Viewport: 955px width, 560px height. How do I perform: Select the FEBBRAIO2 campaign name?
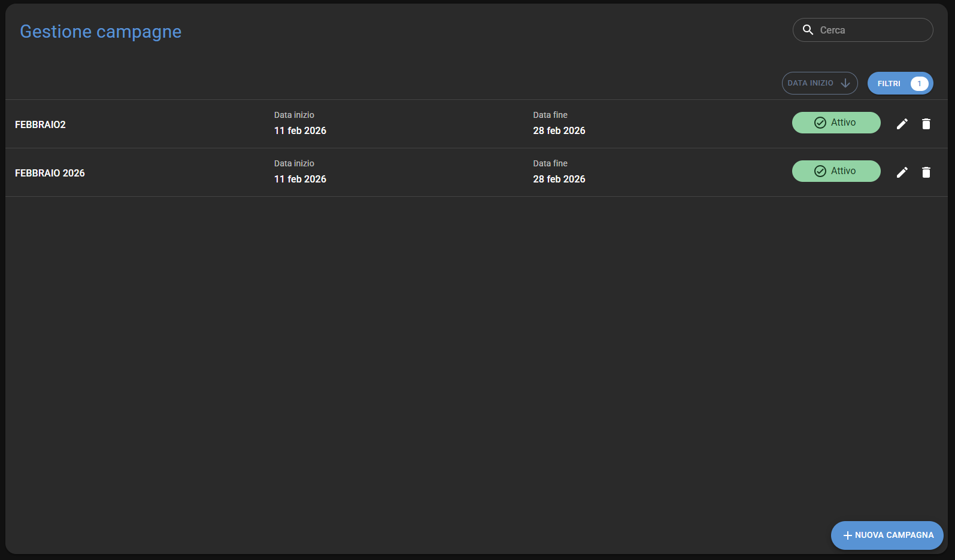tap(40, 124)
